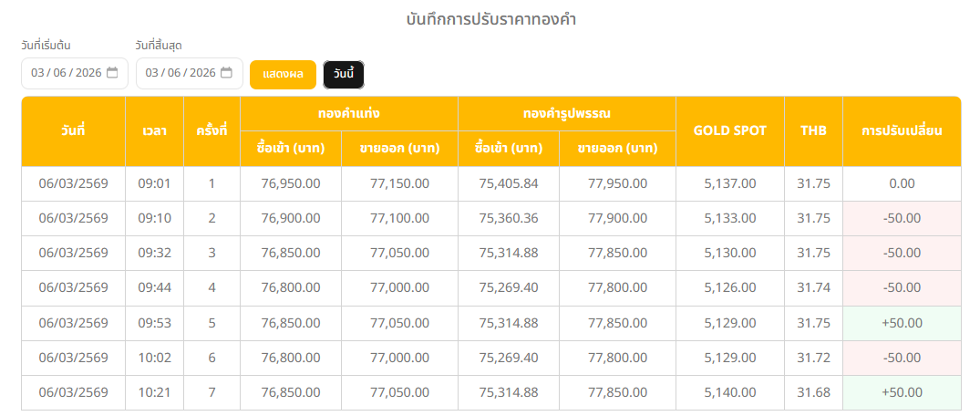Click the เวลา column header

point(154,130)
